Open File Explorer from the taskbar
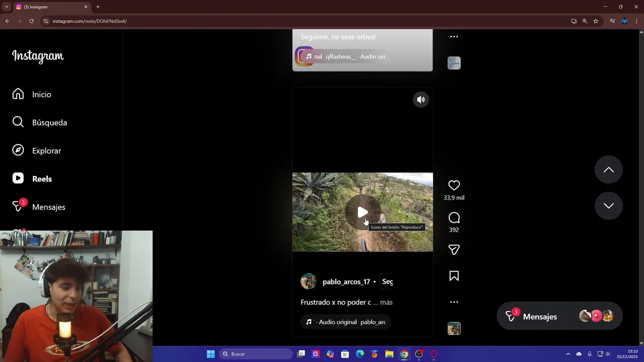The height and width of the screenshot is (362, 644). tap(389, 354)
